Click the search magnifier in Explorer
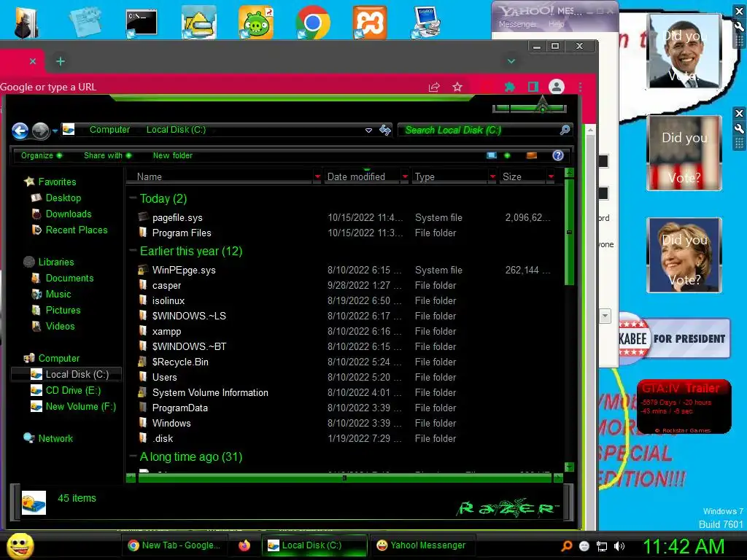Screen dimensions: 747x560 click(565, 130)
